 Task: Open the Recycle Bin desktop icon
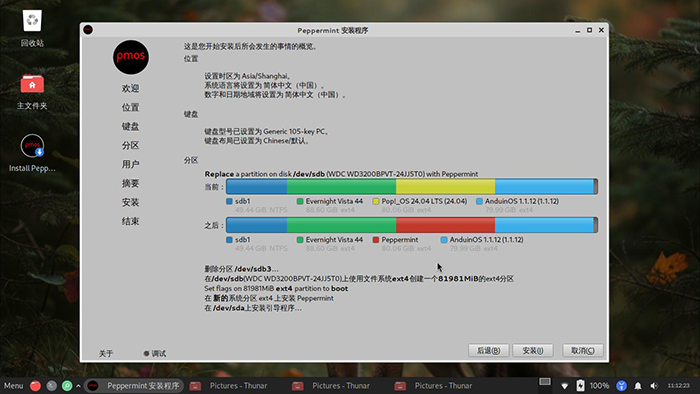32,21
